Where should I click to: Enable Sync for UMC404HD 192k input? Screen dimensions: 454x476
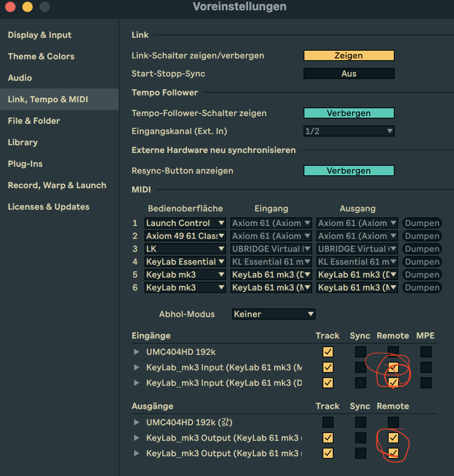tap(360, 352)
